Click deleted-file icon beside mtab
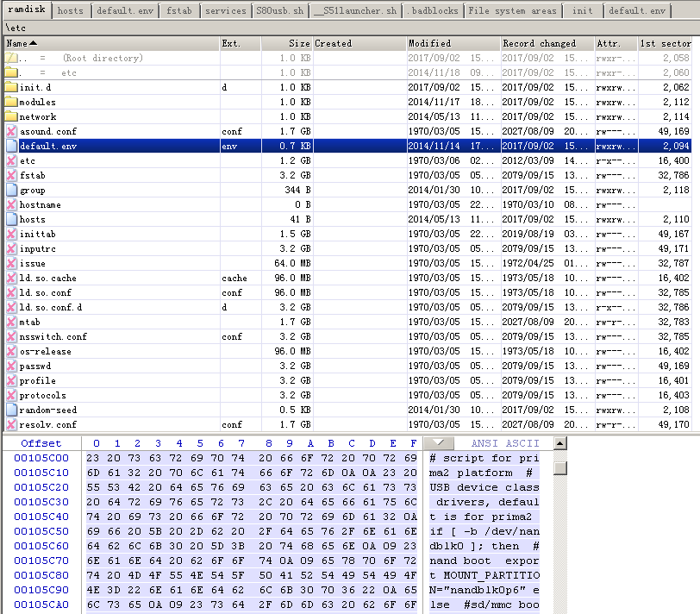This screenshot has width=700, height=614. tap(11, 322)
